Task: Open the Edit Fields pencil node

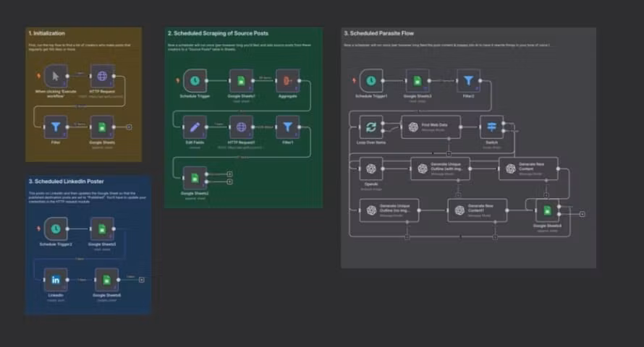Action: coord(194,127)
